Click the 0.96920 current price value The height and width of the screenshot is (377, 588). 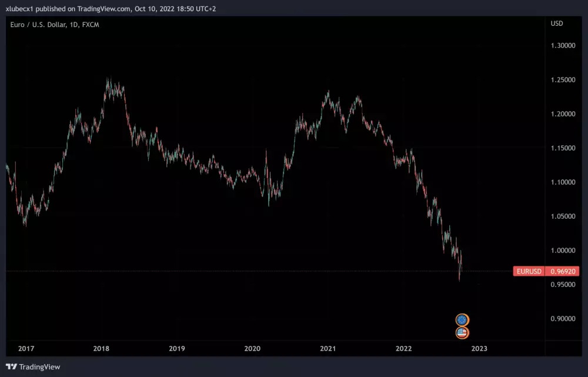click(563, 271)
